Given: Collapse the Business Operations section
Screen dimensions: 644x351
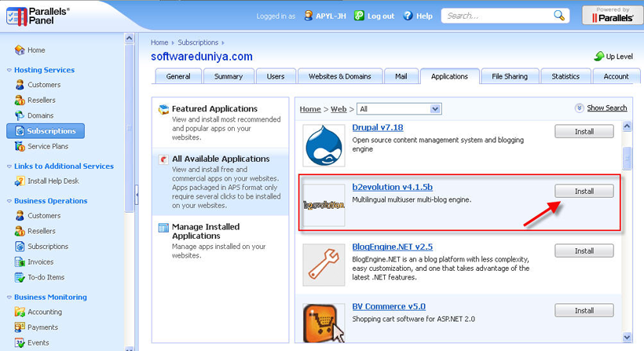Looking at the screenshot, I should point(9,201).
